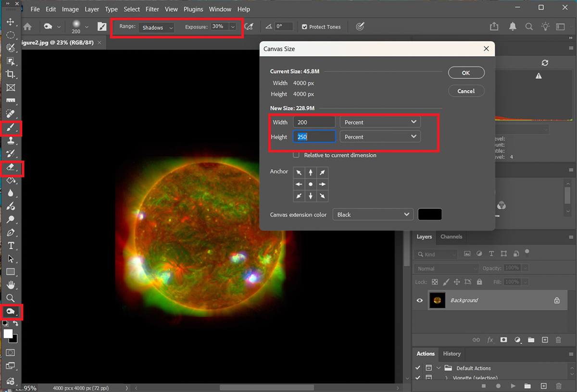Select the Ruler tool
This screenshot has height=392, width=577.
coord(11,100)
